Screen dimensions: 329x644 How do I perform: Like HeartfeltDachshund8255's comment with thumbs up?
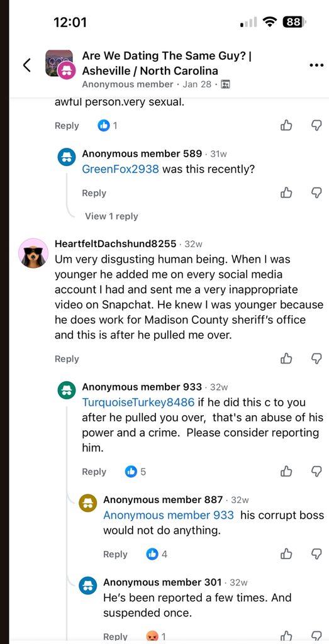click(286, 358)
